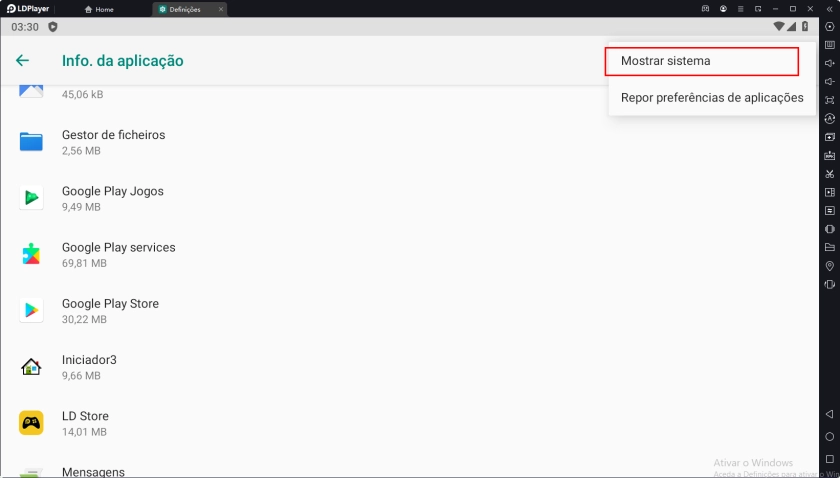This screenshot has width=840, height=478.
Task: Open Google Play Store app info
Action: pyautogui.click(x=409, y=311)
